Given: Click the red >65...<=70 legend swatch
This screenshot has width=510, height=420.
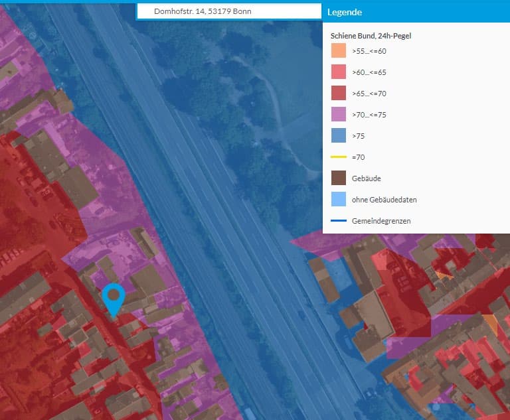Looking at the screenshot, I should click(339, 94).
